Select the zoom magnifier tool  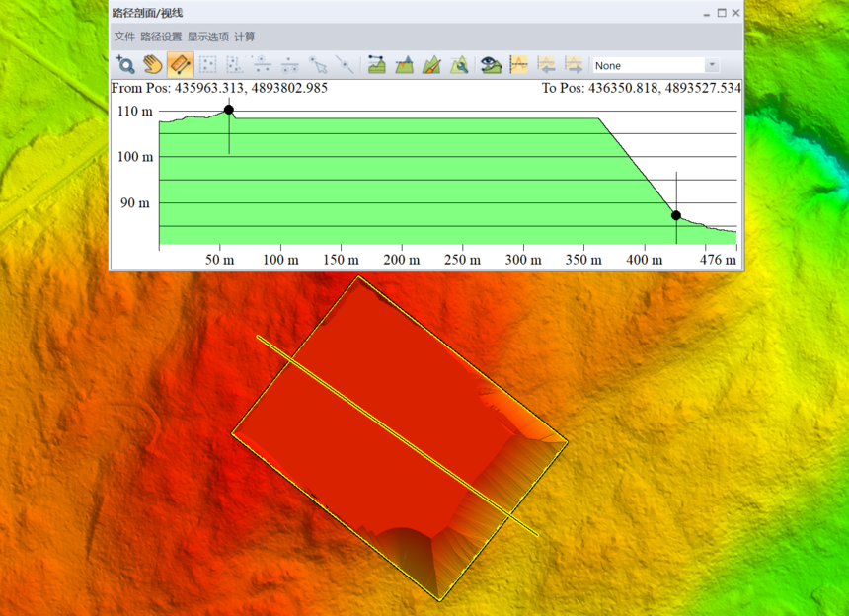(x=125, y=65)
